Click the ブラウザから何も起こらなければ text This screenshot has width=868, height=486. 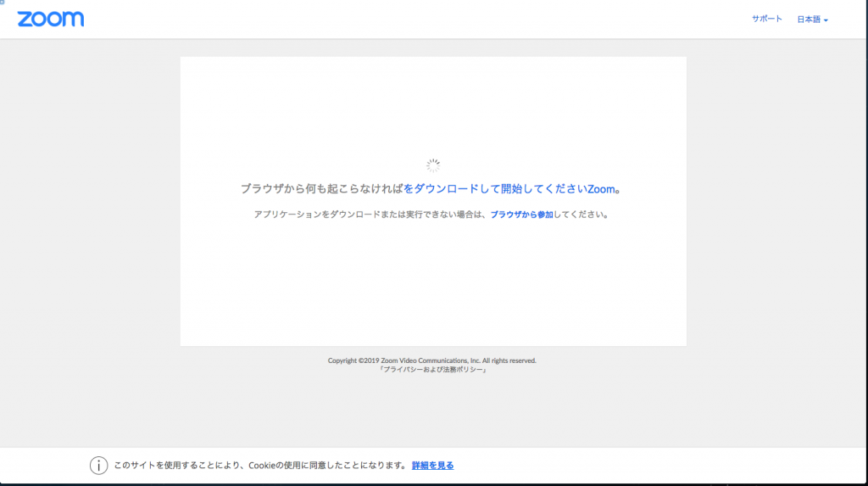(321, 189)
